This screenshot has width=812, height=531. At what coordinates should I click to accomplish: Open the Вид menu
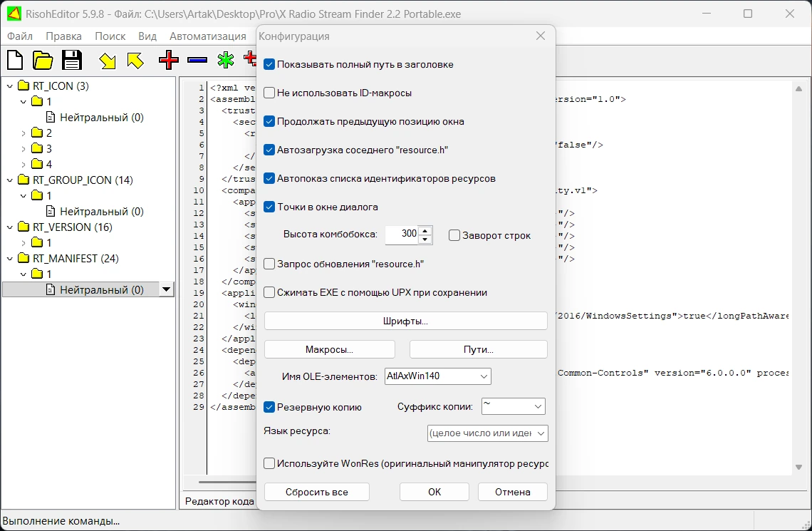pos(147,36)
